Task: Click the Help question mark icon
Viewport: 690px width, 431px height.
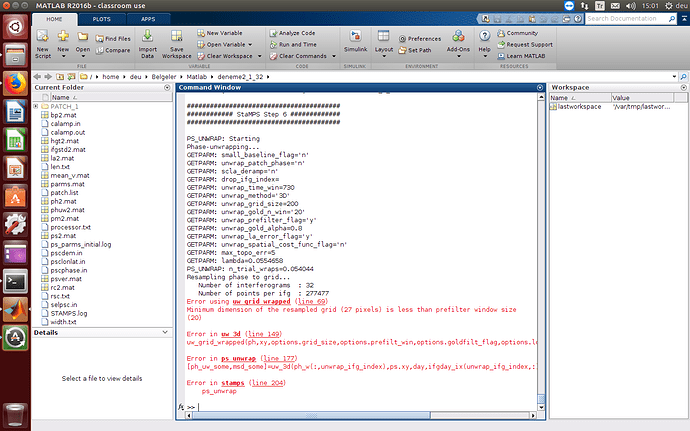Action: coord(484,36)
